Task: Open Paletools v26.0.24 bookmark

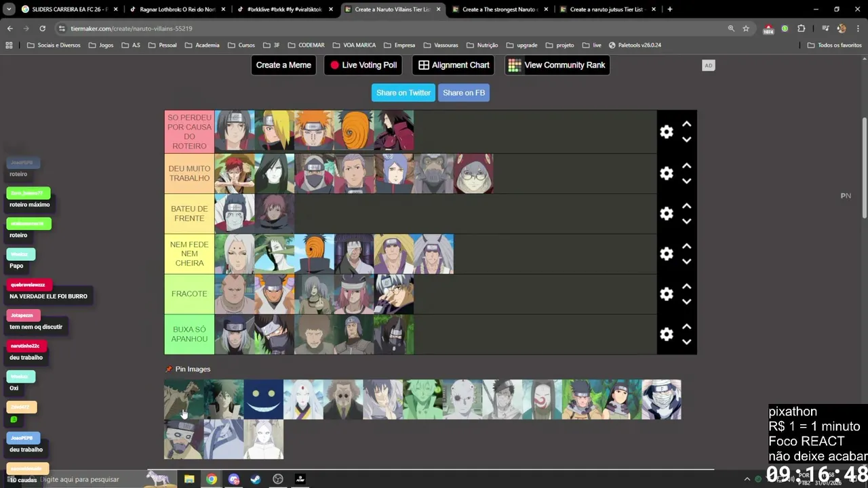Action: click(635, 45)
